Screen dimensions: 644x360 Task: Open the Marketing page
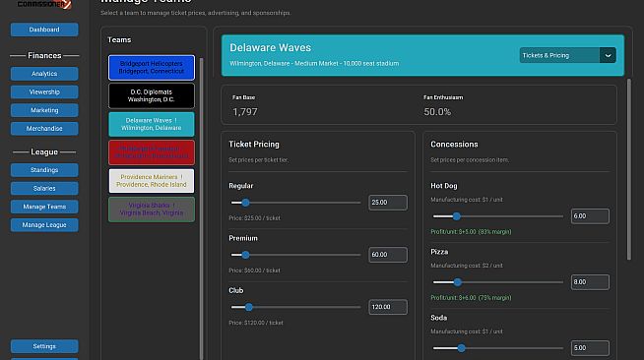tap(44, 110)
